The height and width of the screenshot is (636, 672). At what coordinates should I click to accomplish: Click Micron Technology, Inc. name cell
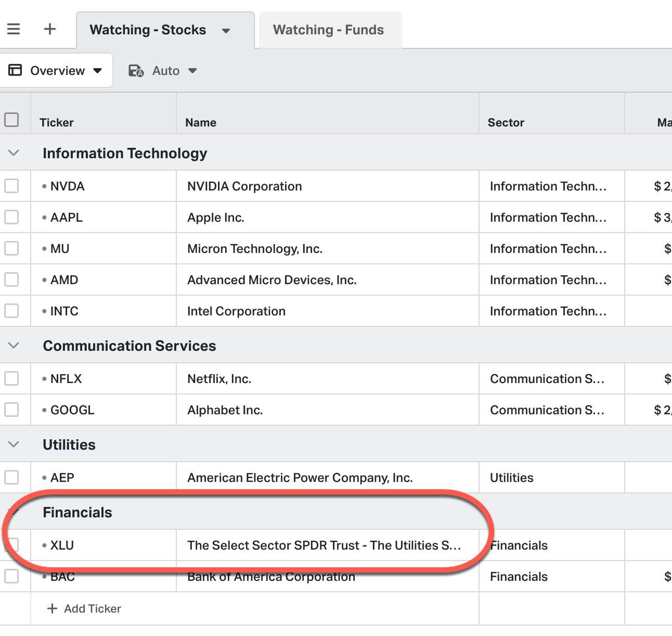328,249
